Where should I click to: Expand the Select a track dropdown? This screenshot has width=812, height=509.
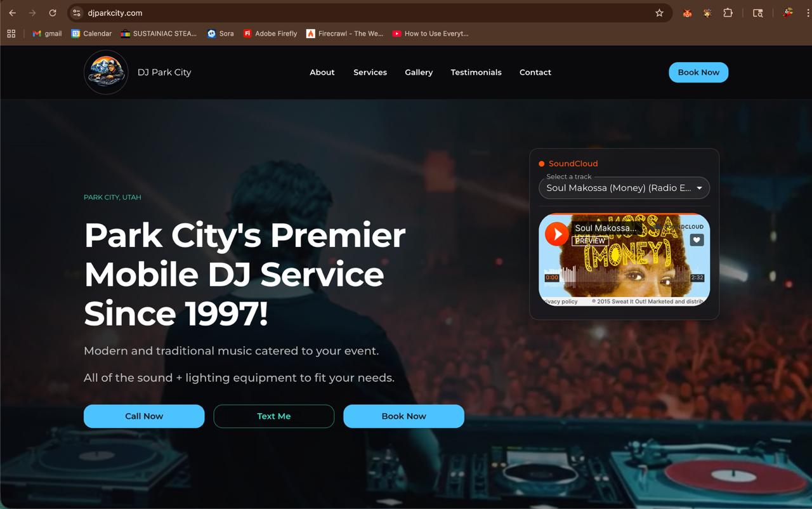point(624,188)
